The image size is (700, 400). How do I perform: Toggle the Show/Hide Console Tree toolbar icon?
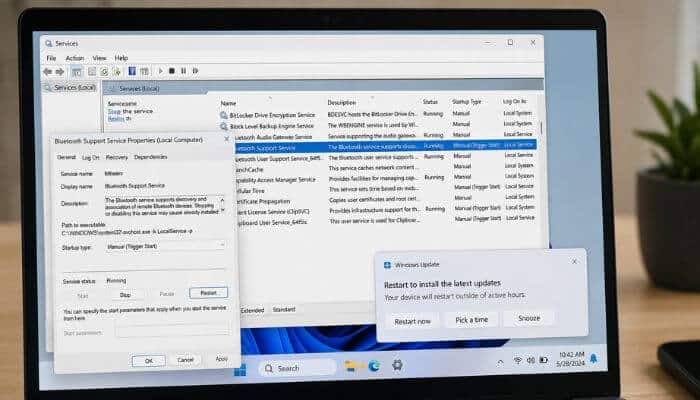[x=77, y=71]
